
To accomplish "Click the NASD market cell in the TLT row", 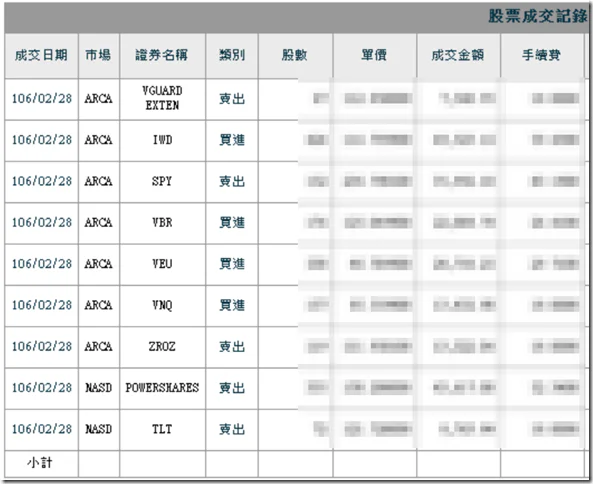I will 98,429.
